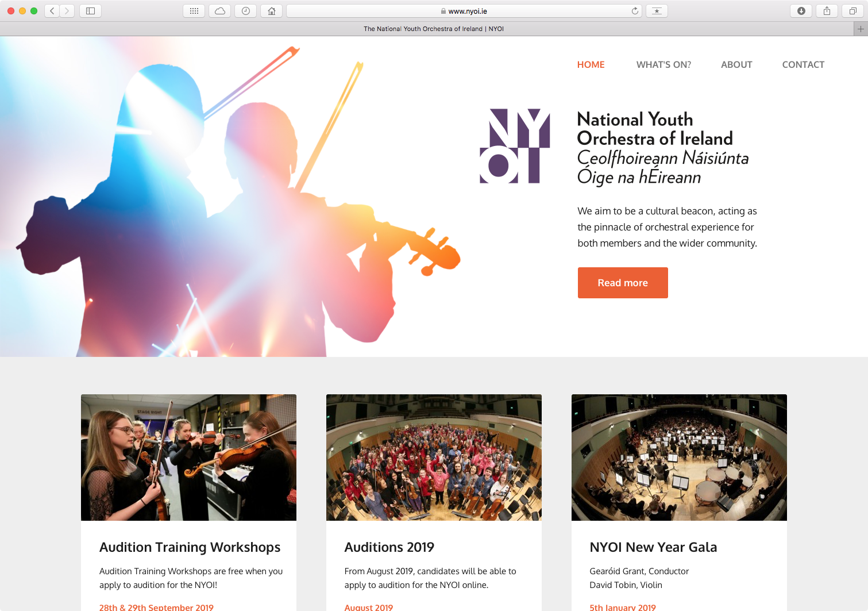The width and height of the screenshot is (868, 611).
Task: Open the CONTACT menu item
Action: tap(803, 64)
